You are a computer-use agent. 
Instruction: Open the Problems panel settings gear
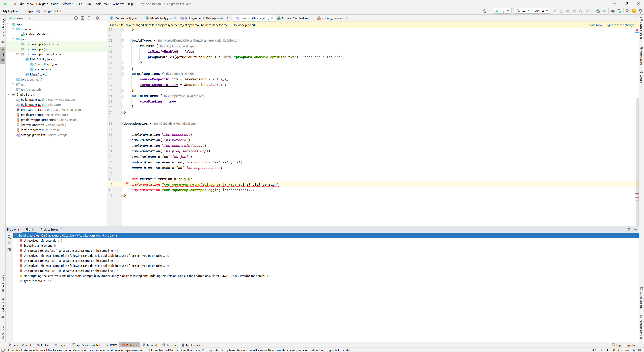click(629, 229)
